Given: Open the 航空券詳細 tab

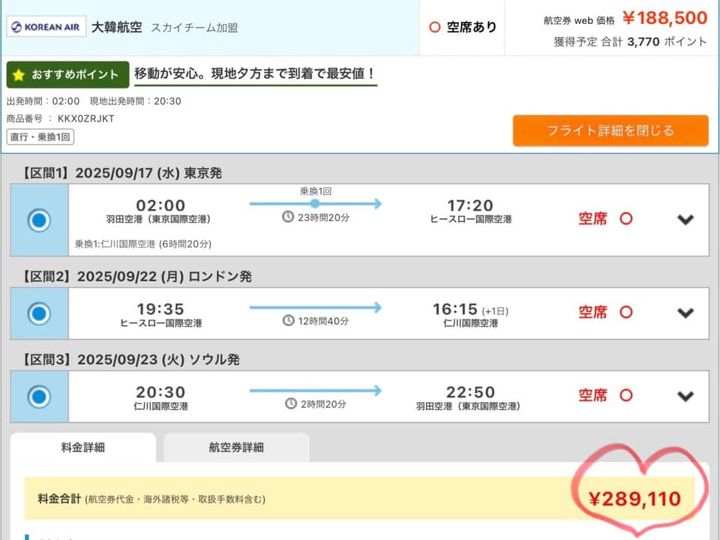Looking at the screenshot, I should (236, 448).
